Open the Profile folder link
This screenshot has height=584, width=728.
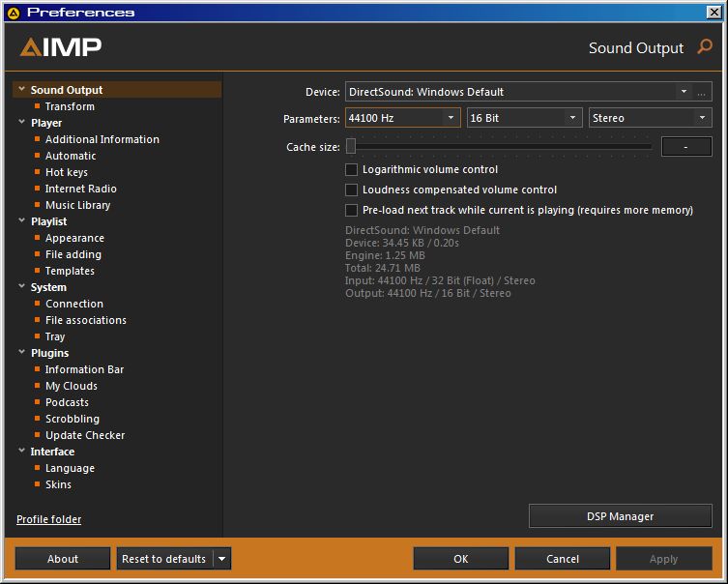coord(48,519)
